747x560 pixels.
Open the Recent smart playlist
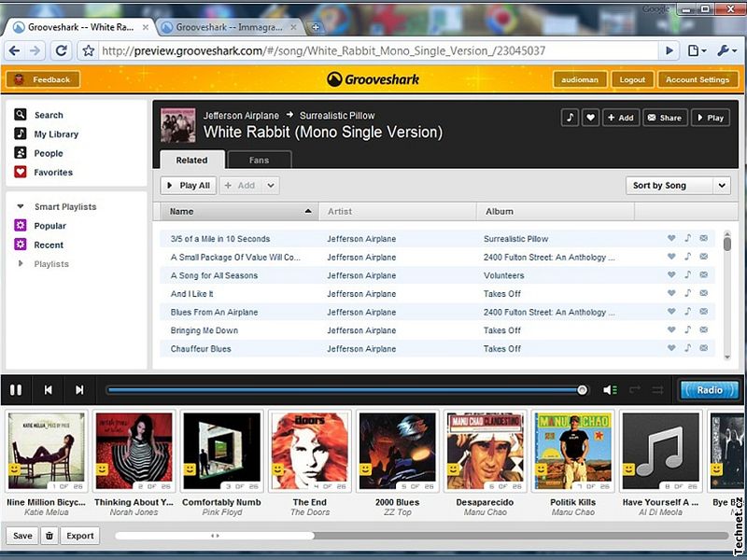click(x=38, y=245)
